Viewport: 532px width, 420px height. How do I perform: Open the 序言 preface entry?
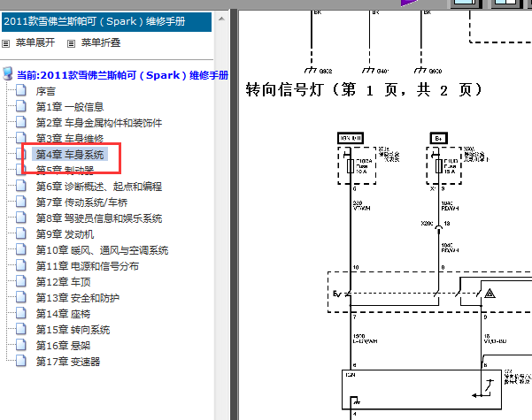tap(46, 91)
